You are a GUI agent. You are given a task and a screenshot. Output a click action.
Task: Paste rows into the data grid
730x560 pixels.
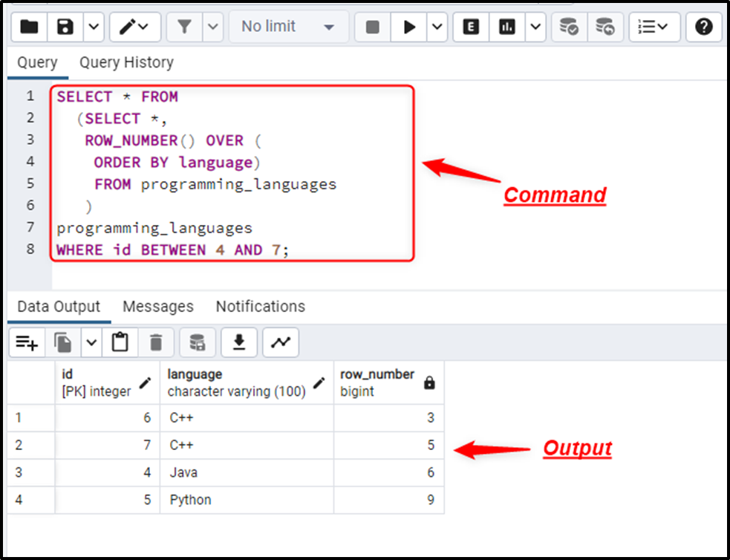(120, 342)
